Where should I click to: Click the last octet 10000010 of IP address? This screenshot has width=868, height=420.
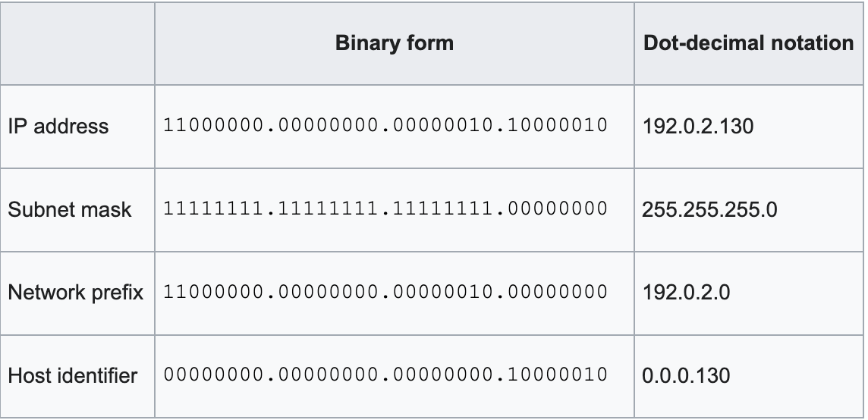[x=558, y=126]
